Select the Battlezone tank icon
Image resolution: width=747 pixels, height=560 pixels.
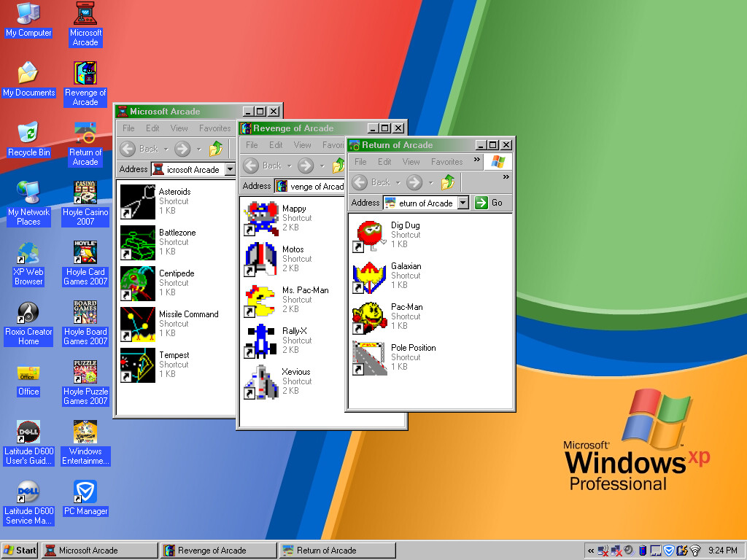point(138,243)
